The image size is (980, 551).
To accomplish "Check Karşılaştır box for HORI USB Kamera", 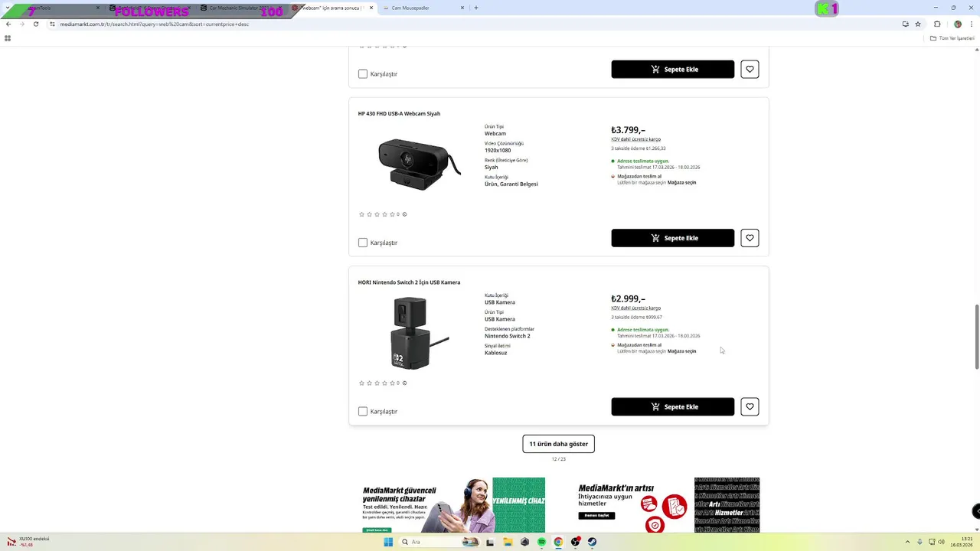I will (x=363, y=411).
